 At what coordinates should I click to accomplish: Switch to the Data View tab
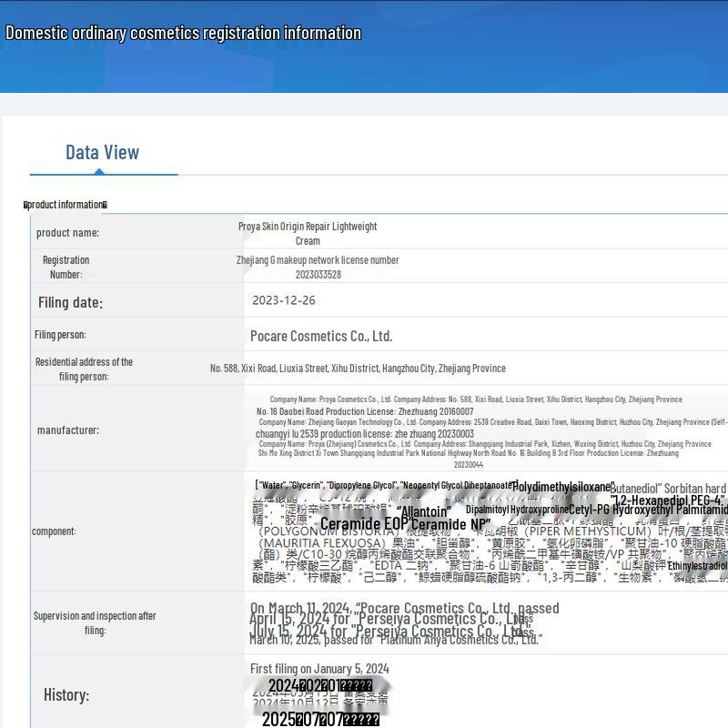coord(100,153)
